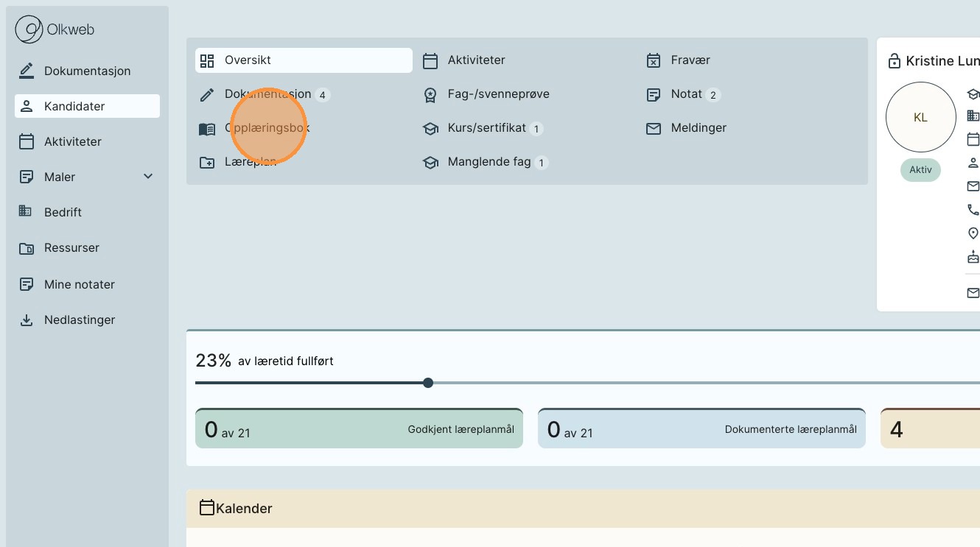Open Dokumentasjon in the left sidebar
This screenshot has width=980, height=547.
click(x=87, y=71)
